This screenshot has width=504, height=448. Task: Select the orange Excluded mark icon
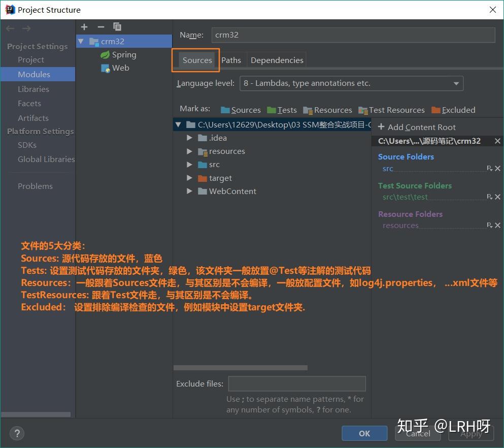click(x=435, y=110)
